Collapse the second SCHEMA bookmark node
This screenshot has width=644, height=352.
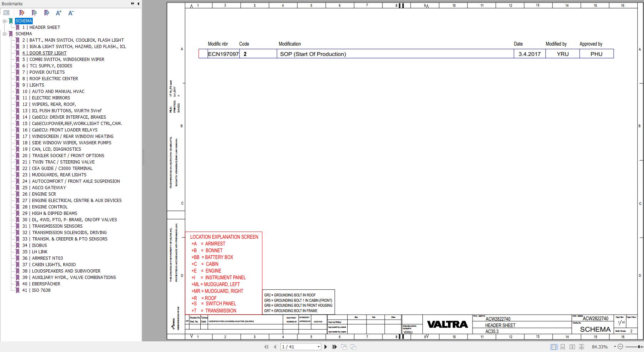[x=4, y=34]
